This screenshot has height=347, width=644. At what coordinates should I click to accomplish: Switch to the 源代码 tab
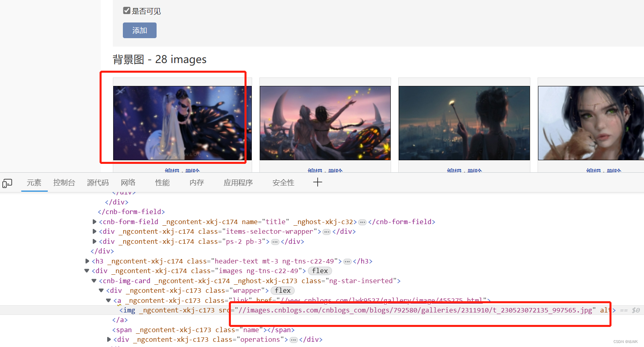(x=98, y=183)
